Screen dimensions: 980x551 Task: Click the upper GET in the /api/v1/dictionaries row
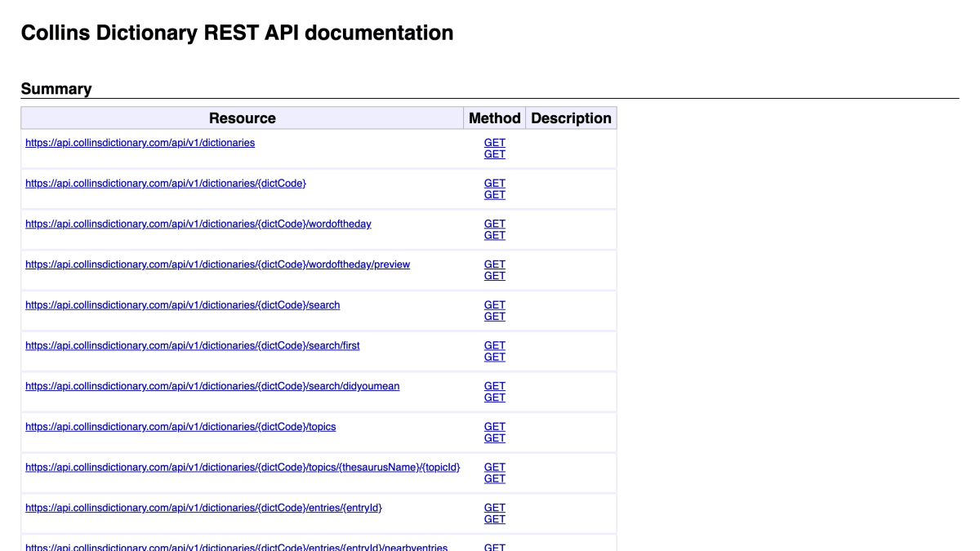495,143
